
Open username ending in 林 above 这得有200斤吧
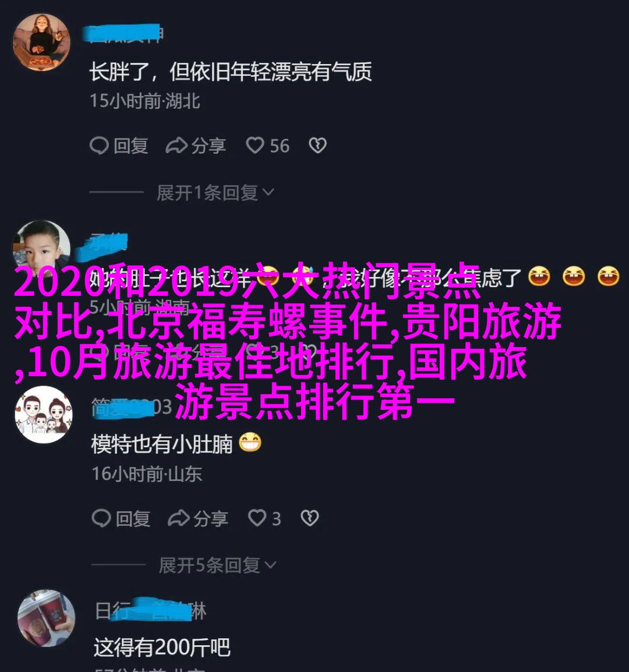(x=150, y=610)
